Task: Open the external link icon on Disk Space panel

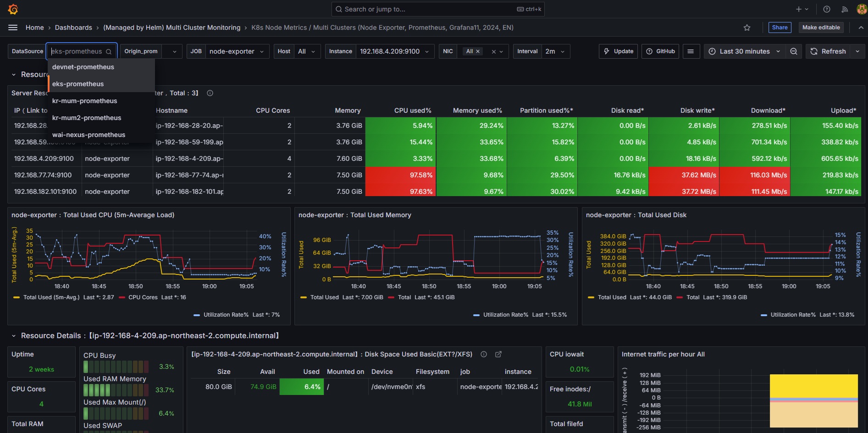Action: [x=498, y=354]
